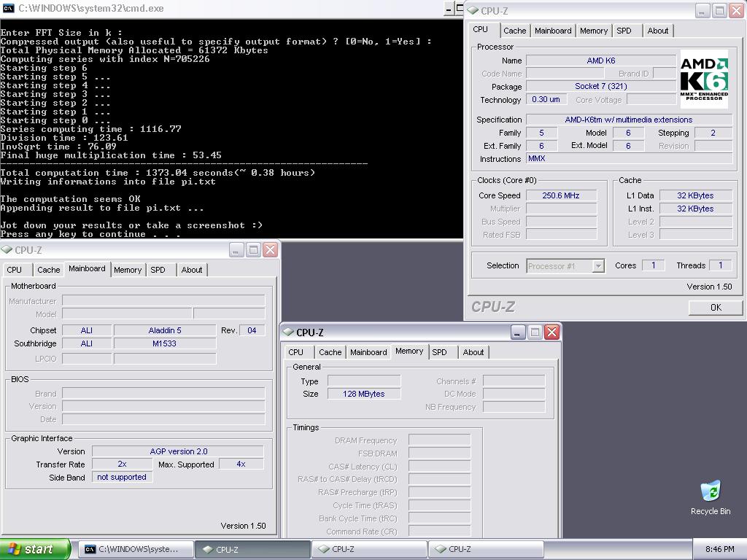Click Instructions field showing MMX
The width and height of the screenshot is (747, 560).
tap(629, 158)
